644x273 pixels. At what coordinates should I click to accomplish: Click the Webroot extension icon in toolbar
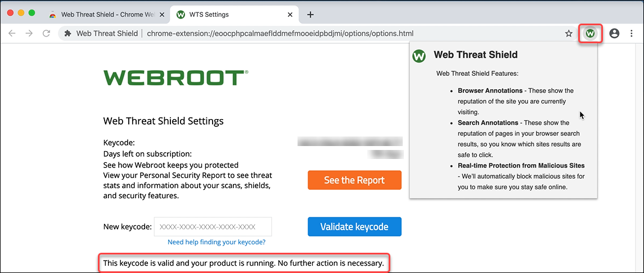tap(590, 34)
